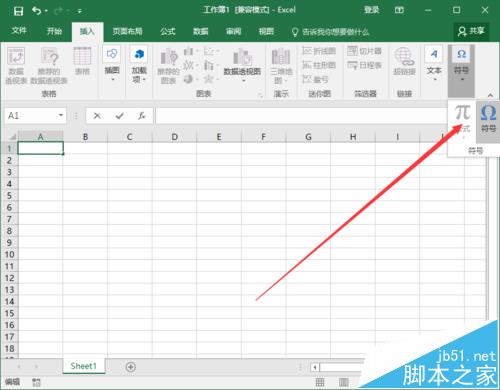The image size is (500, 390).
Task: Click the 盈亏 win/loss sparkline button
Action: pyautogui.click(x=315, y=79)
